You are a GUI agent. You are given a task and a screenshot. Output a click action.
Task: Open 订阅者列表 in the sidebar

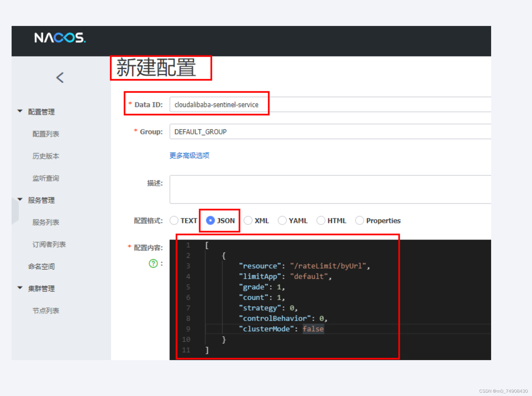[49, 244]
